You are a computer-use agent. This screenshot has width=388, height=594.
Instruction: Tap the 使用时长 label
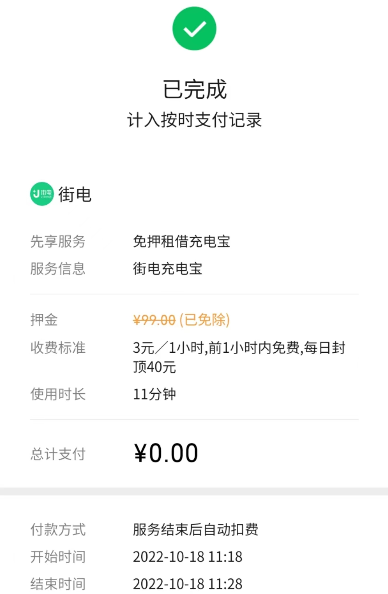[58, 394]
